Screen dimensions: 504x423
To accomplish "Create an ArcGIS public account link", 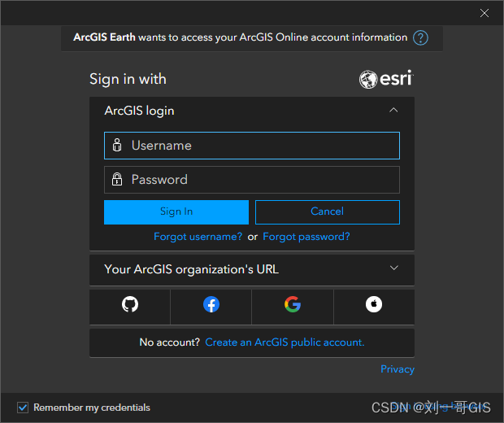I will click(285, 342).
